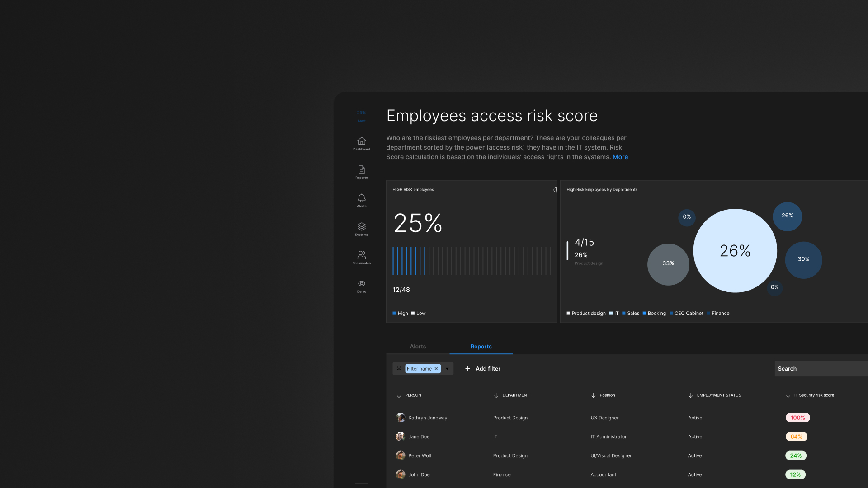This screenshot has height=488, width=868.
Task: Remove the Filter name chip
Action: pos(436,369)
